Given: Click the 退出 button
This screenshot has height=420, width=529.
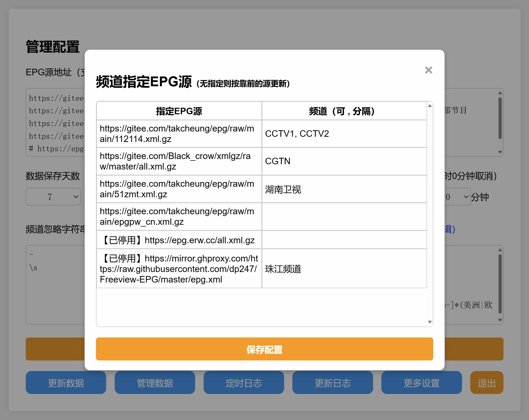Looking at the screenshot, I should [487, 383].
